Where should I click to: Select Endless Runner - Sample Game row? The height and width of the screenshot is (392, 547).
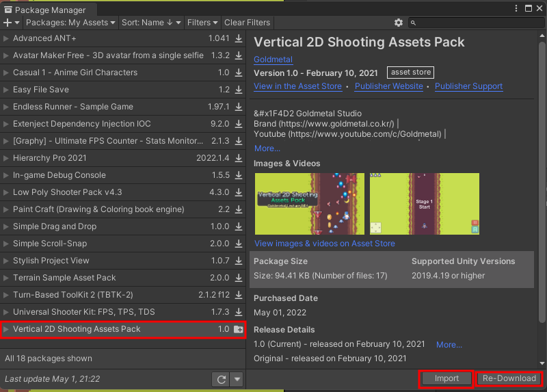[x=123, y=107]
